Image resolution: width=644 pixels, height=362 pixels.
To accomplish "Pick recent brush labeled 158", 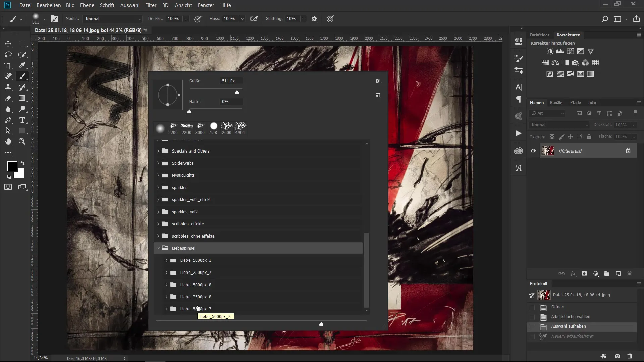I will point(214,128).
